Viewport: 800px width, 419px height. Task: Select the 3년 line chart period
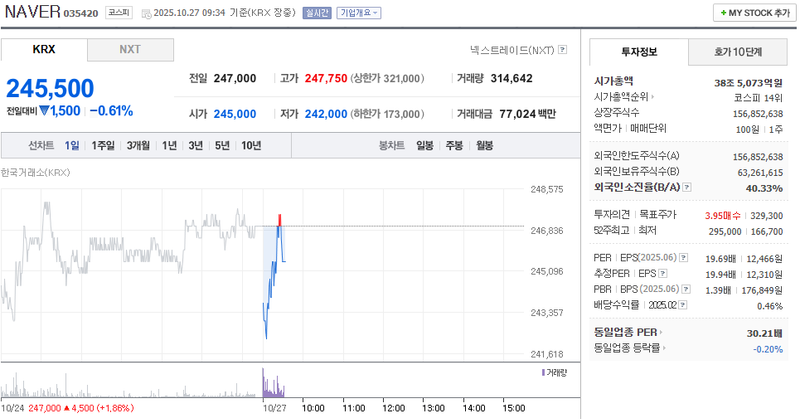(196, 145)
